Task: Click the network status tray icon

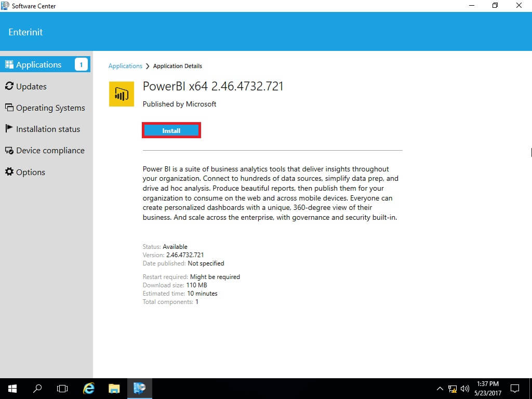Action: pyautogui.click(x=453, y=389)
